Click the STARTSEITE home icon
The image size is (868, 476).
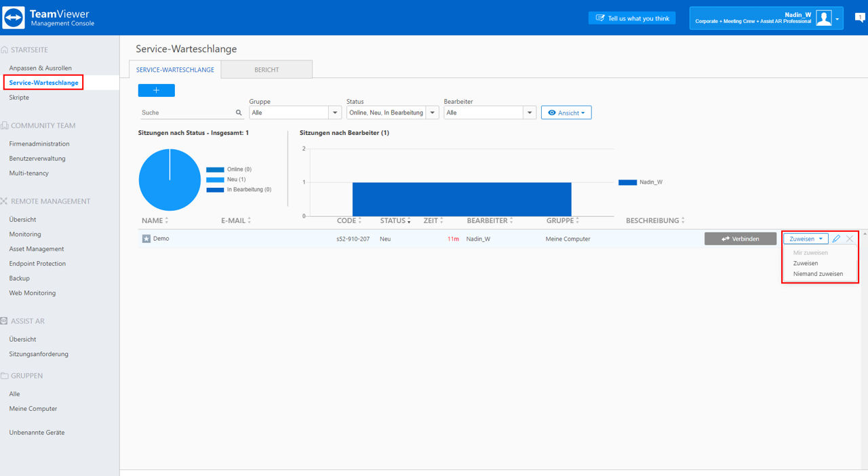(x=5, y=50)
